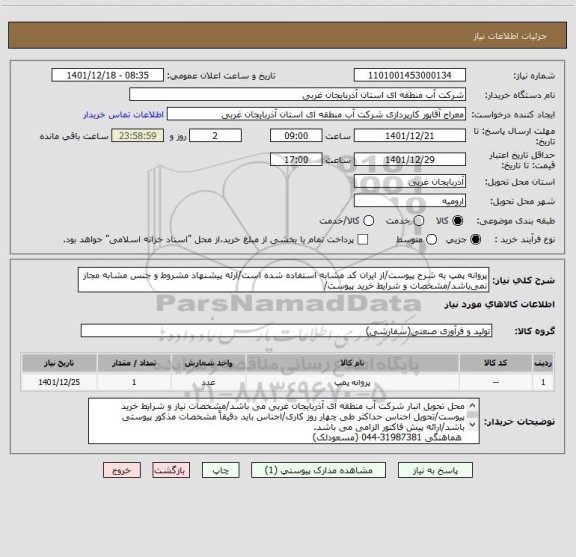Click the چاپ print button

(220, 470)
